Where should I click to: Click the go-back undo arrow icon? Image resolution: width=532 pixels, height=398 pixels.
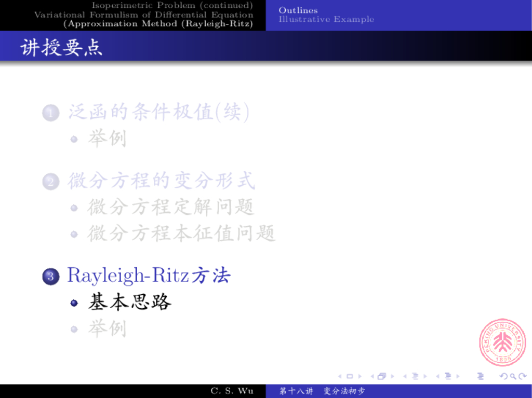tap(504, 376)
